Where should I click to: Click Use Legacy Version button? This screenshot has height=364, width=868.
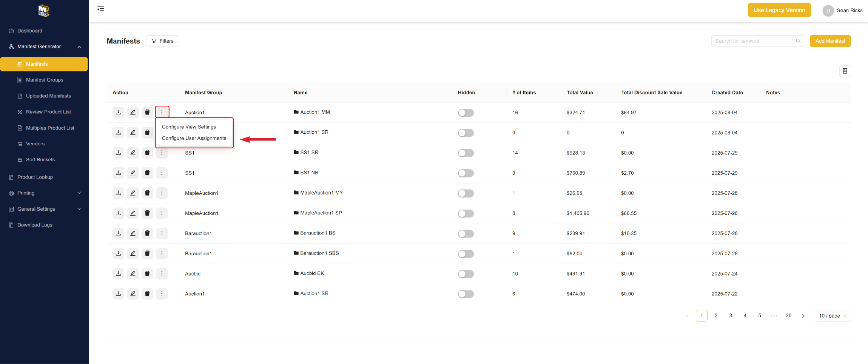coord(779,10)
